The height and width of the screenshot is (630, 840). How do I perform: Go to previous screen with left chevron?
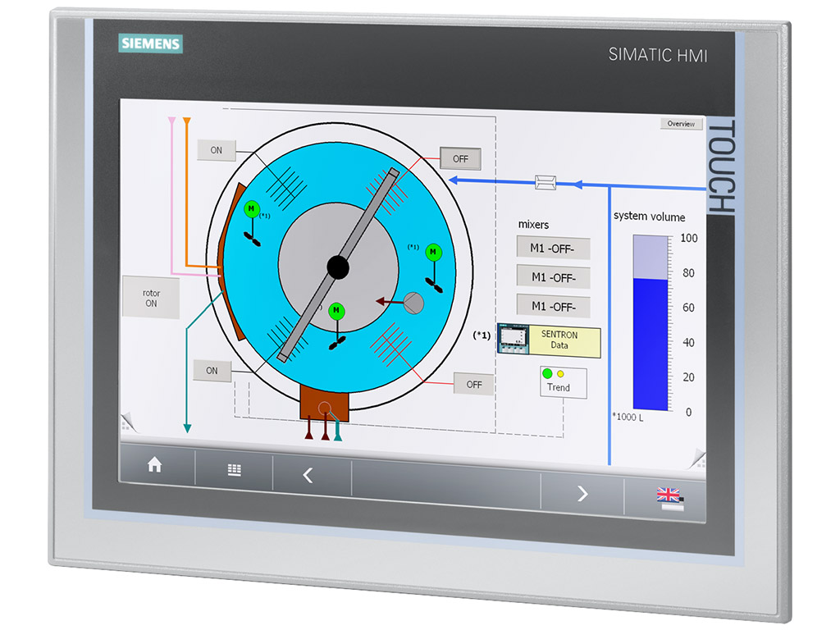click(x=308, y=475)
